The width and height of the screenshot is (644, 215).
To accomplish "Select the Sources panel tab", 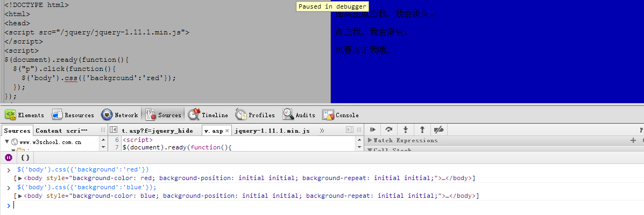I will (164, 115).
